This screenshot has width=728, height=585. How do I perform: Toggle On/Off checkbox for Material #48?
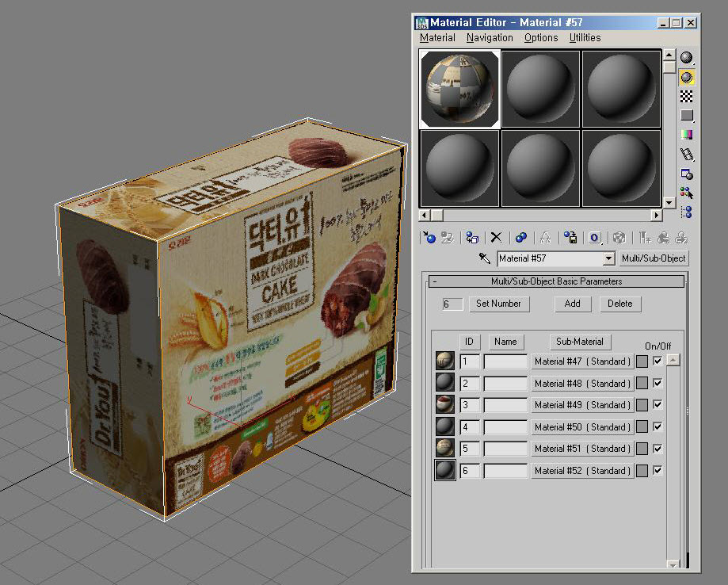[657, 383]
